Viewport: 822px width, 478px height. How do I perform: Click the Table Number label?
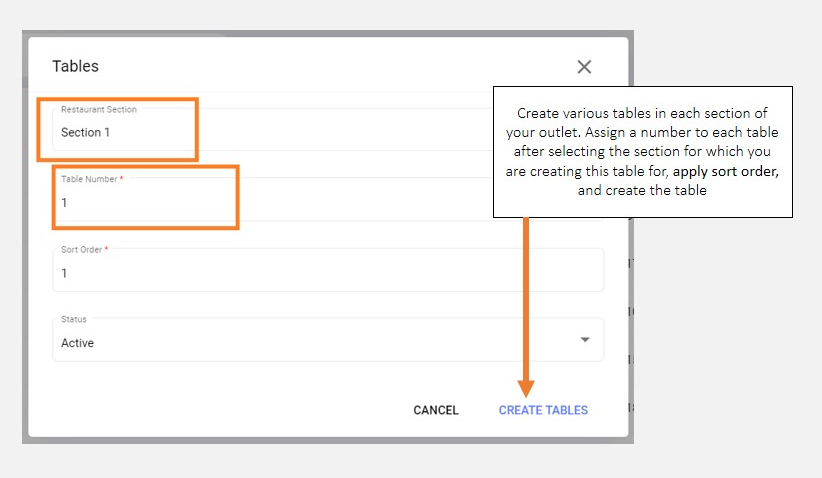91,179
